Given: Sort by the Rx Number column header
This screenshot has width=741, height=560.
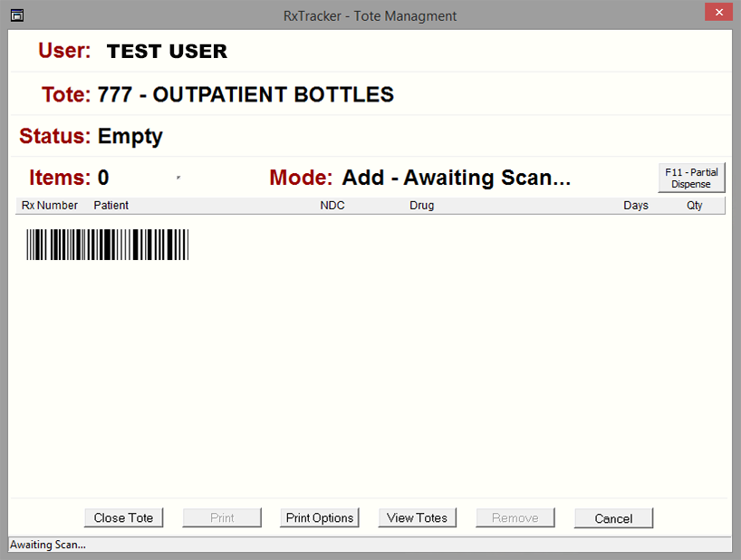Looking at the screenshot, I should click(50, 206).
